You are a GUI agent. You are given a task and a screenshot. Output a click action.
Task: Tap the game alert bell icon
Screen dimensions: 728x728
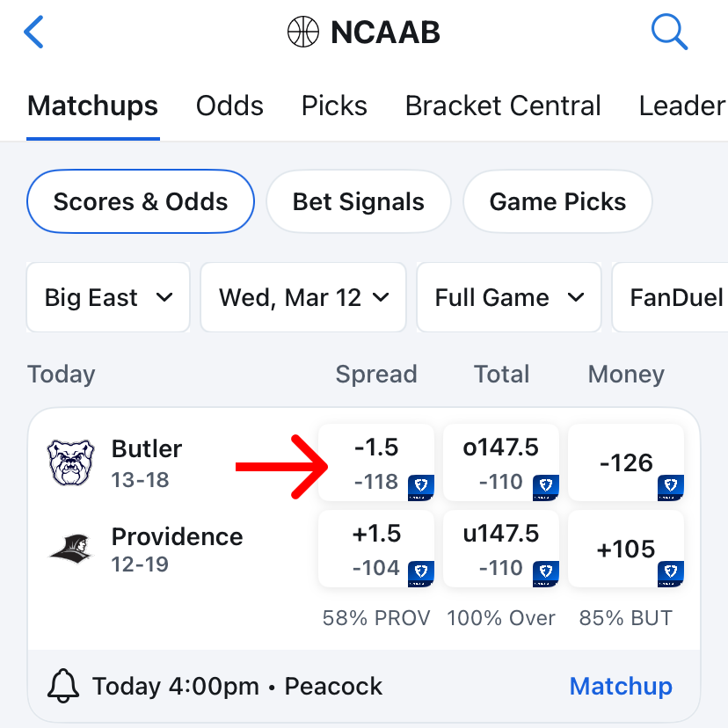click(62, 686)
